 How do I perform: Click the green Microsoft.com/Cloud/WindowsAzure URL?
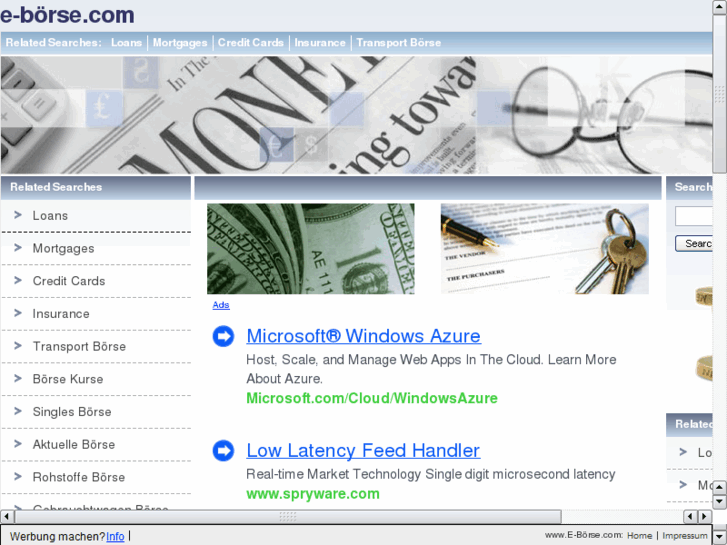tap(372, 398)
